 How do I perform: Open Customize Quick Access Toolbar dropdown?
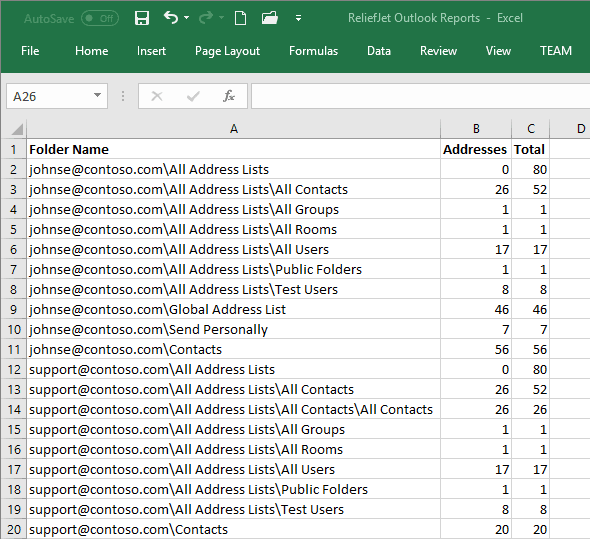(x=298, y=18)
